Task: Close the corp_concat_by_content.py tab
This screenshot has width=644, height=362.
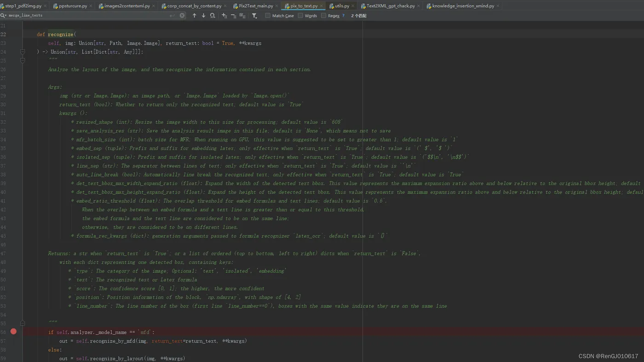Action: tap(225, 6)
